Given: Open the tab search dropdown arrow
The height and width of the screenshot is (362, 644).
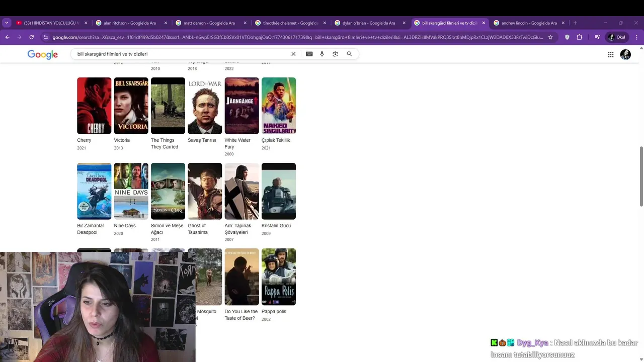Looking at the screenshot, I should 7,23.
